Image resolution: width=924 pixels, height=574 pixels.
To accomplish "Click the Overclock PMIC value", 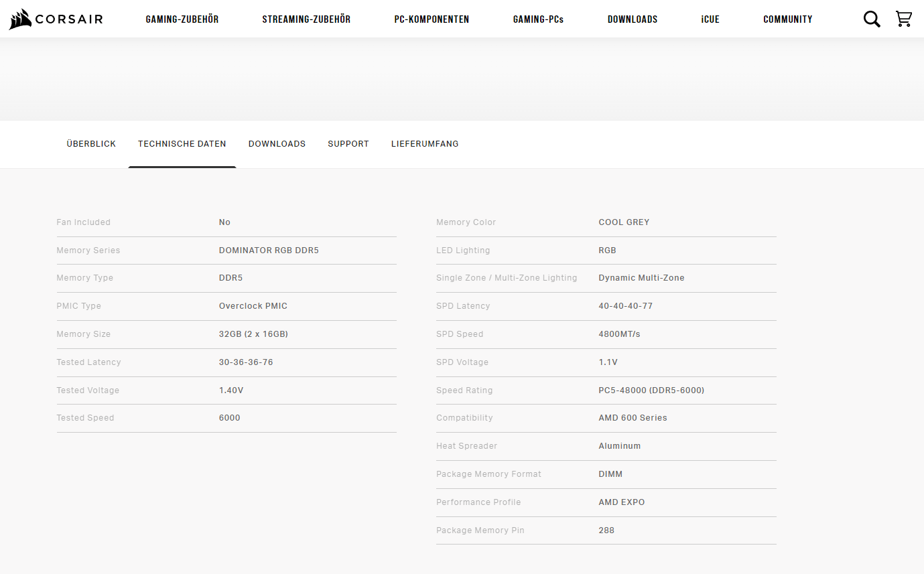I will tap(253, 306).
